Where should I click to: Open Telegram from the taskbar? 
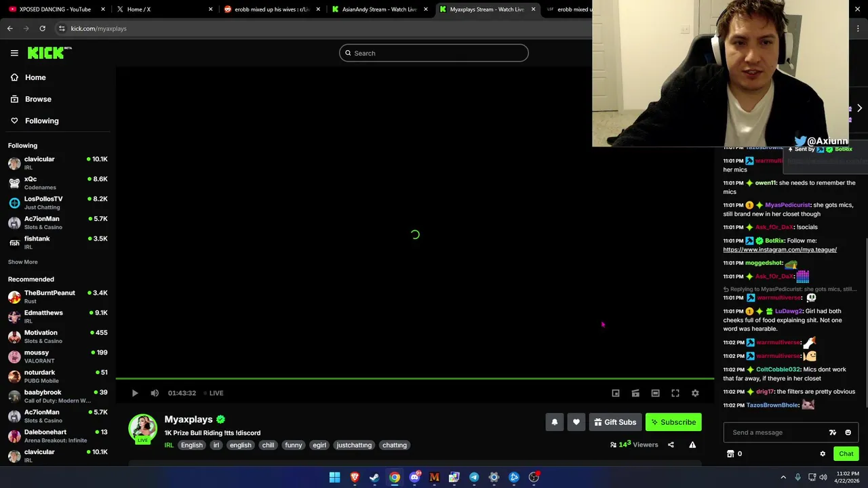coord(474,477)
